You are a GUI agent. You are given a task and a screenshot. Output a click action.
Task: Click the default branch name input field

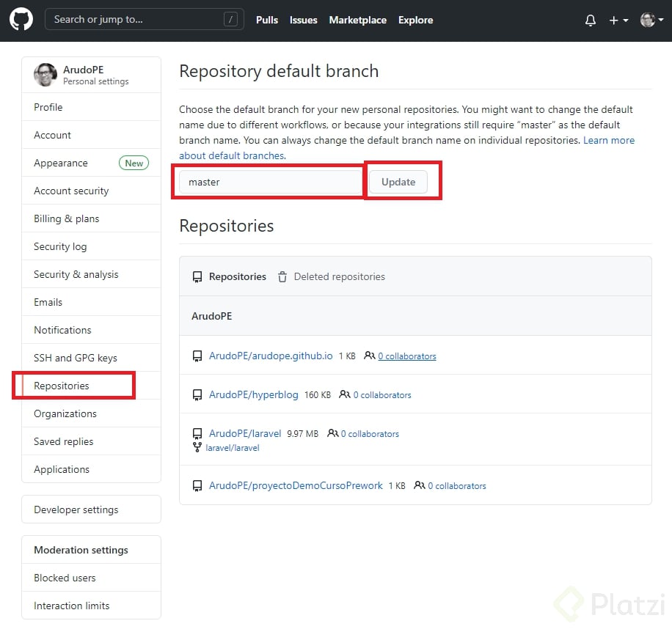click(270, 182)
